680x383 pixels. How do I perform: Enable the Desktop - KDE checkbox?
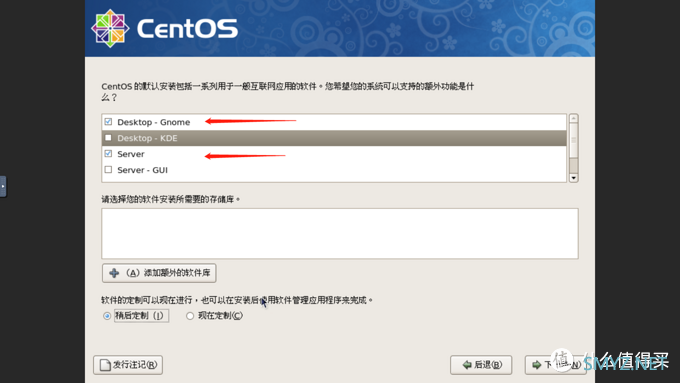coord(108,138)
